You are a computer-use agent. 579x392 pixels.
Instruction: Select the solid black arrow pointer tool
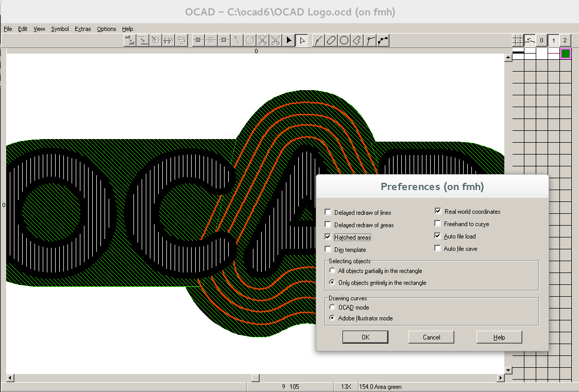[x=289, y=40]
